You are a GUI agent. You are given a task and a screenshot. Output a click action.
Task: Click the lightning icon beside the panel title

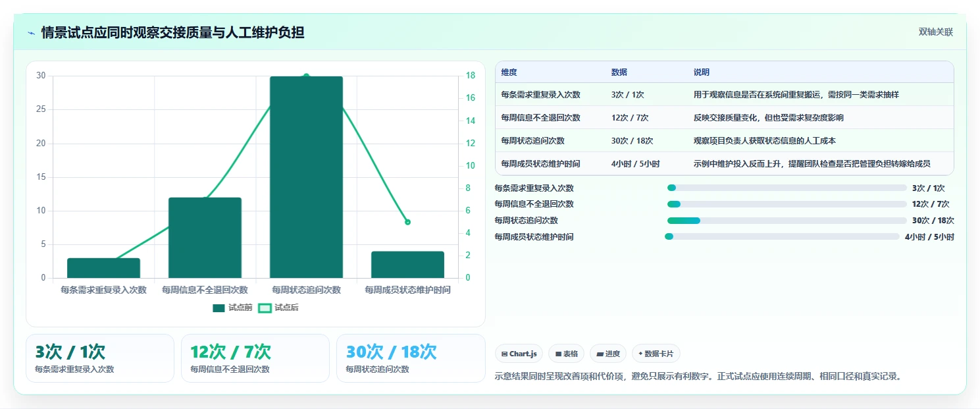tap(31, 33)
